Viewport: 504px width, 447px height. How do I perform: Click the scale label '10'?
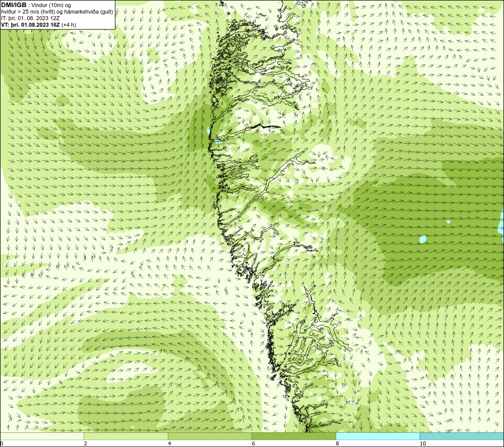(423, 444)
